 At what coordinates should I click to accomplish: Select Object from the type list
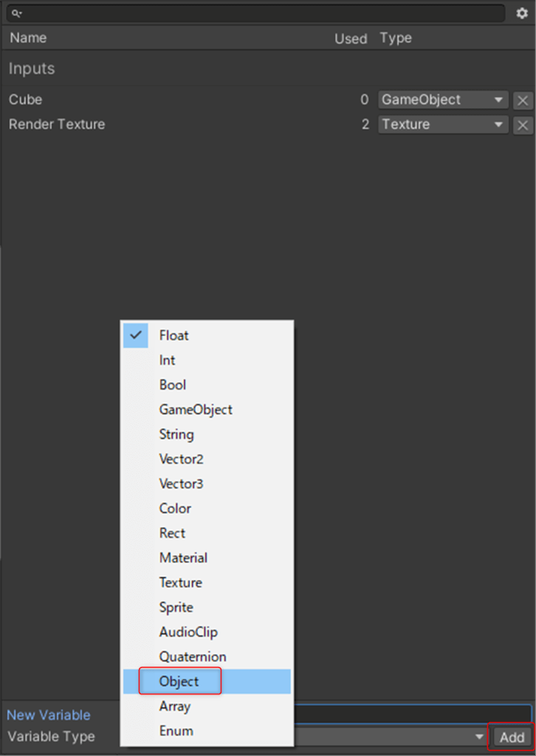point(179,681)
